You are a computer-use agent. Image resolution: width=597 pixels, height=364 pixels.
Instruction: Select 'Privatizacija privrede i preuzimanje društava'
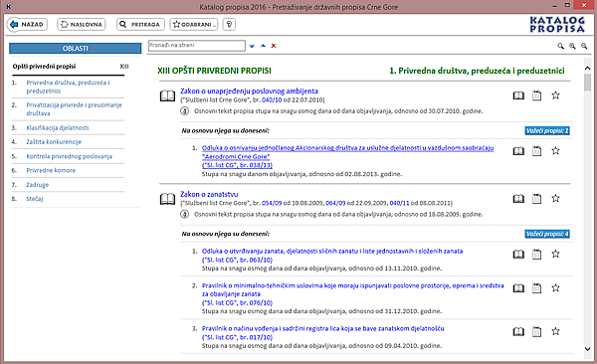pyautogui.click(x=74, y=108)
